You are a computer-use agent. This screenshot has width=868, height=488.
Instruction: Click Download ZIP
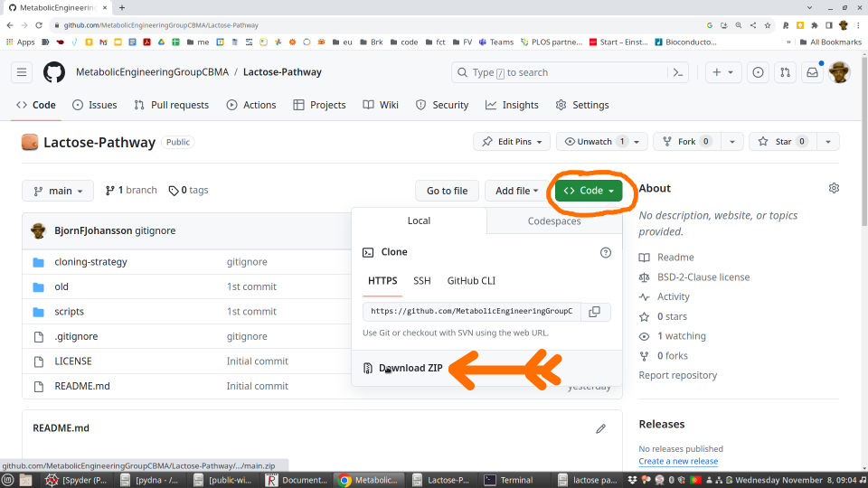410,368
